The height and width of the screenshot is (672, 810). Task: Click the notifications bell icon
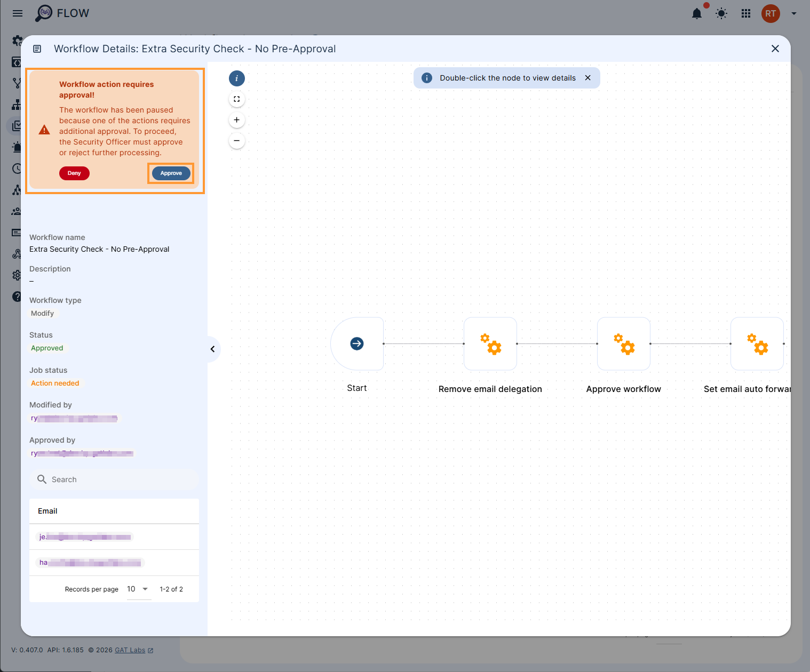[696, 13]
